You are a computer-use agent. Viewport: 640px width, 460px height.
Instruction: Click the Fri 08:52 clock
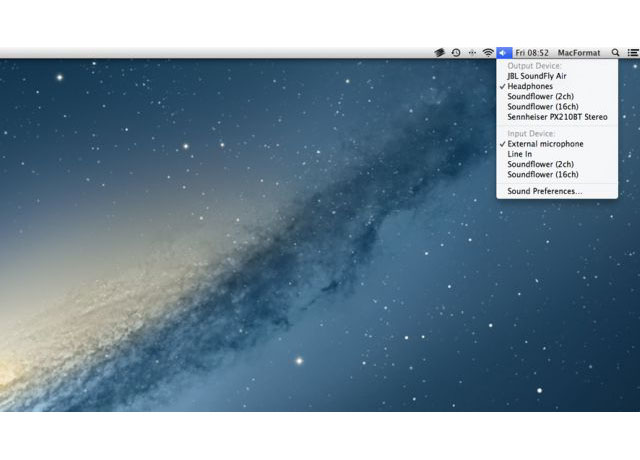tap(532, 53)
